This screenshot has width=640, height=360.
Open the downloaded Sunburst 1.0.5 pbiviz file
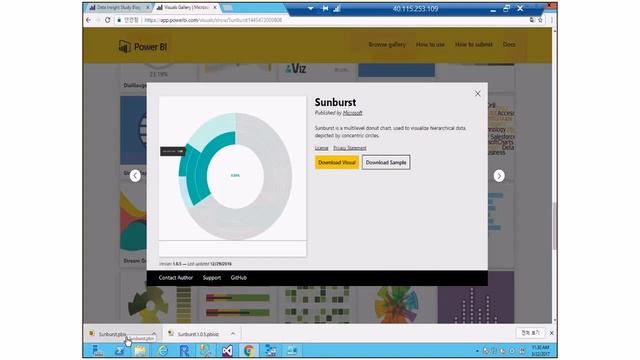click(198, 334)
